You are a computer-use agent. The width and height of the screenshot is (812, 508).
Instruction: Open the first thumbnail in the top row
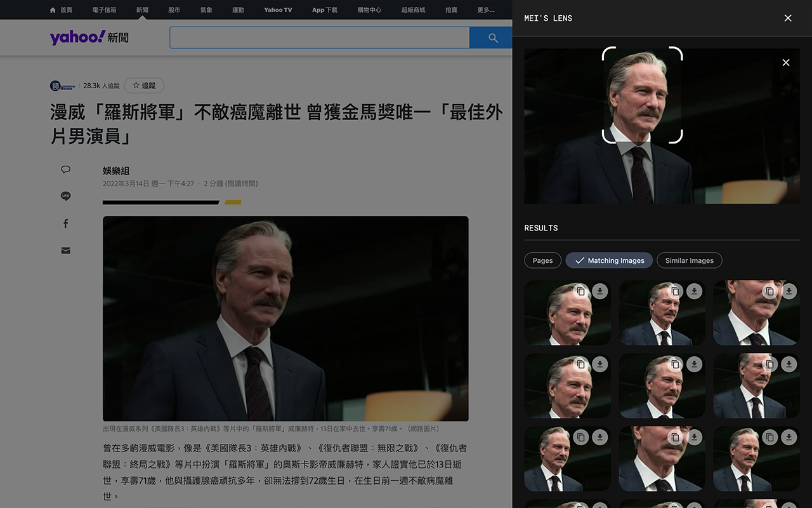568,313
